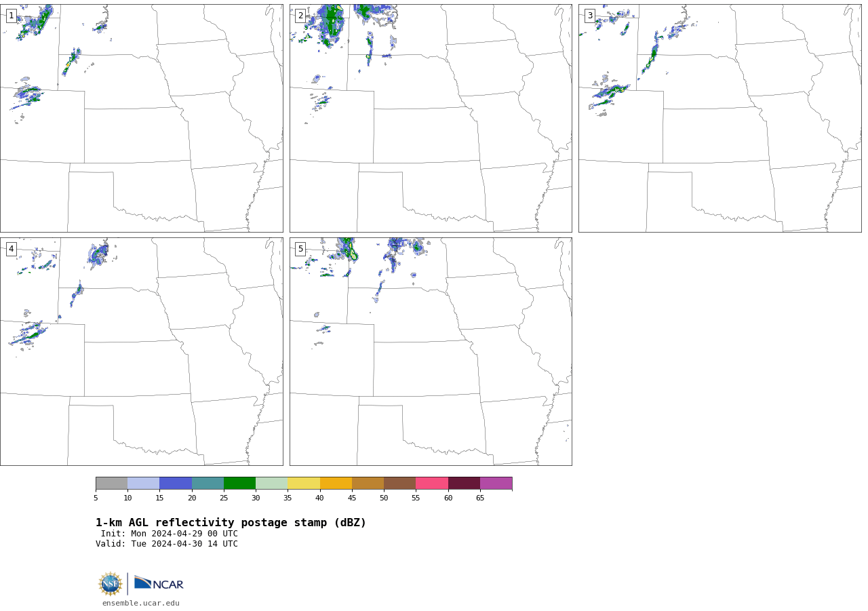Click colorbar tick label 35
This screenshot has width=868, height=611.
click(x=288, y=498)
